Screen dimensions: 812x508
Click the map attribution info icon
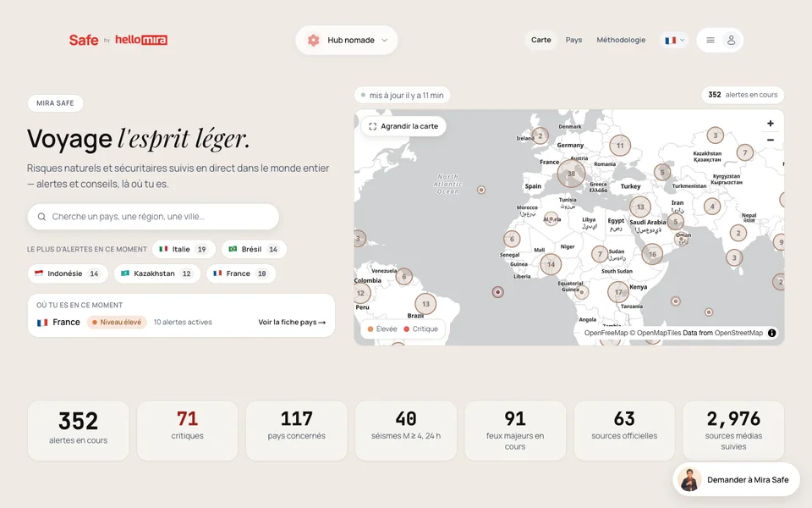click(x=771, y=333)
